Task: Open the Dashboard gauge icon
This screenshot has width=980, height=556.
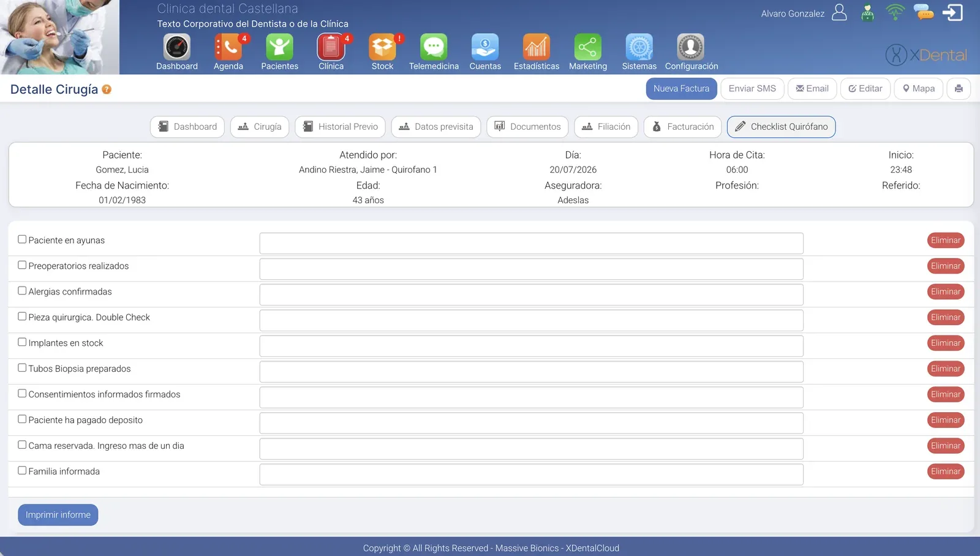Action: point(176,47)
